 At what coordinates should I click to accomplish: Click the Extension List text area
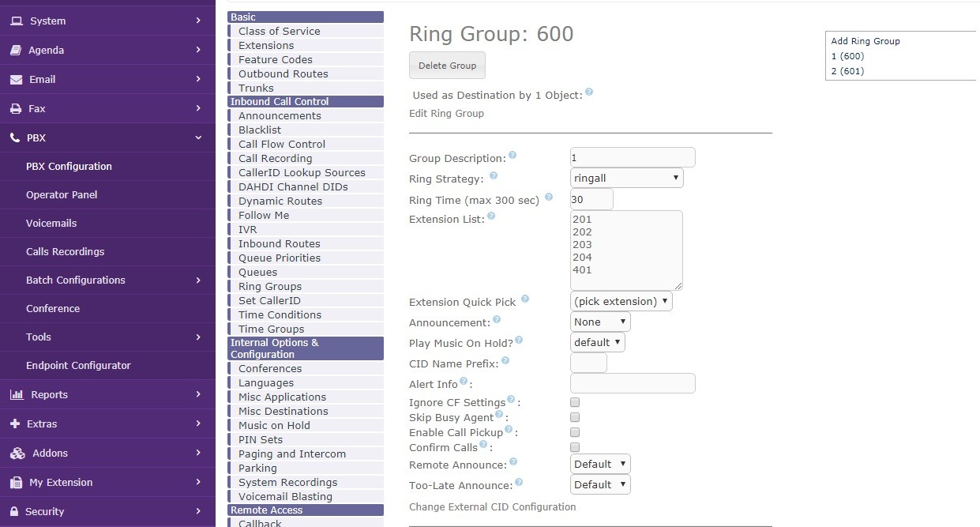(x=626, y=250)
